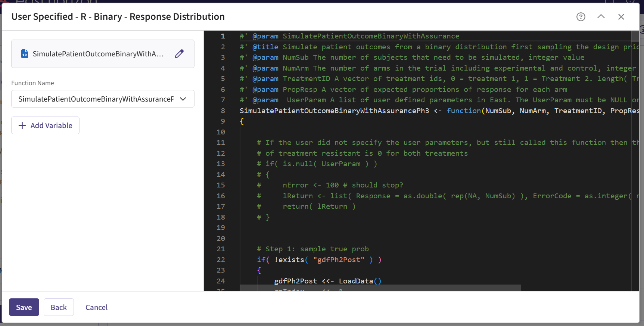Image resolution: width=644 pixels, height=326 pixels.
Task: Select line number 8 in the editor gutter
Action: [x=223, y=111]
